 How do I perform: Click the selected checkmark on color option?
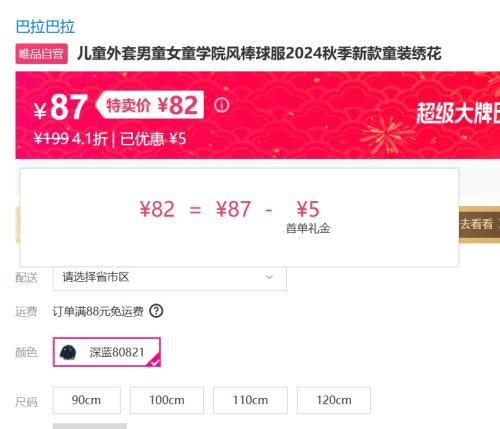click(154, 361)
